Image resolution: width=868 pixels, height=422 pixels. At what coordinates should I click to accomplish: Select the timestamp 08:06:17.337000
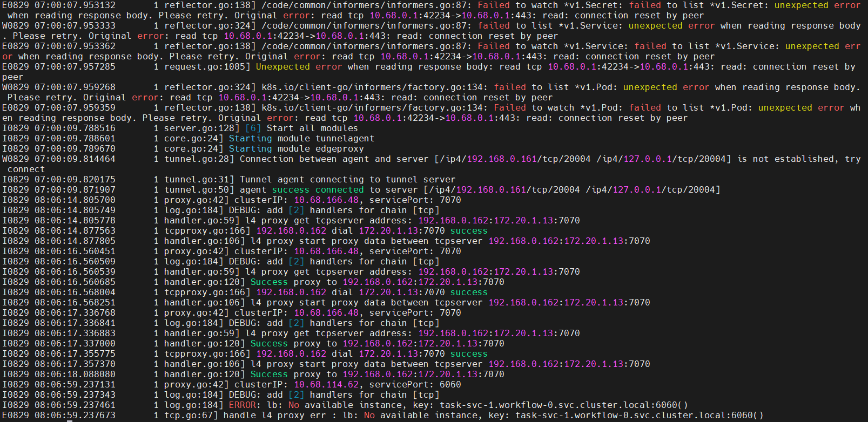(x=75, y=344)
